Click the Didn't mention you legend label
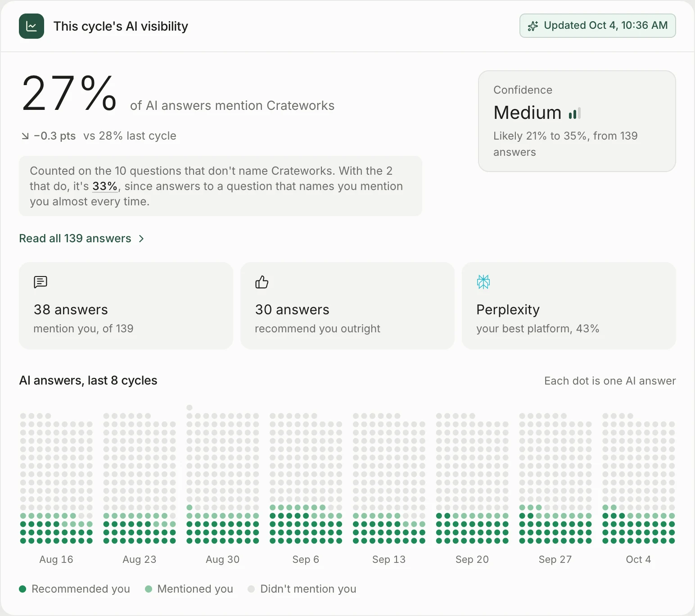 [x=308, y=589]
